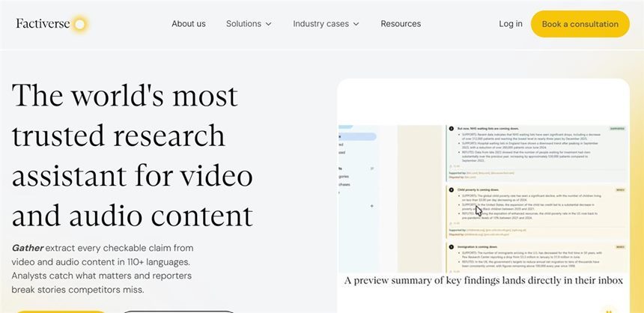644x313 pixels.
Task: Click "NHS waiting lists are coming down" in the video
Action: pyautogui.click(x=489, y=129)
